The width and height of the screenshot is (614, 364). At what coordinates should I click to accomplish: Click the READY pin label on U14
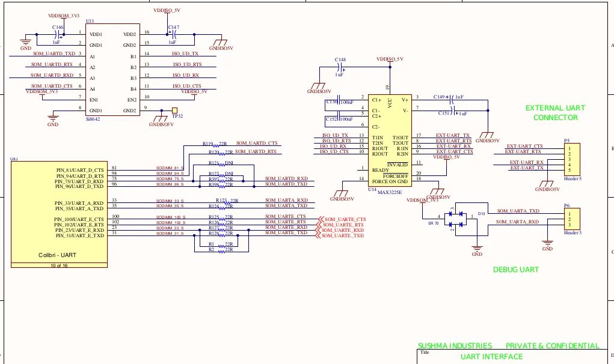[380, 170]
